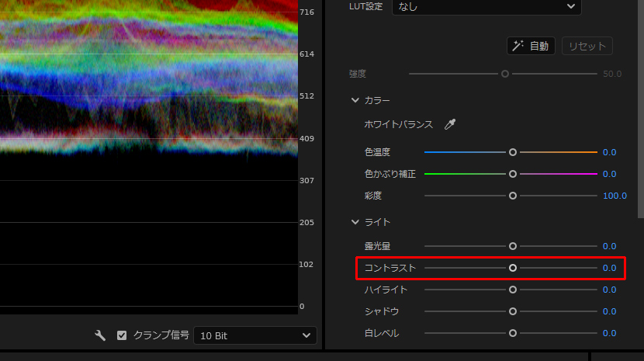Click the コントラスト slider handle

click(x=513, y=268)
